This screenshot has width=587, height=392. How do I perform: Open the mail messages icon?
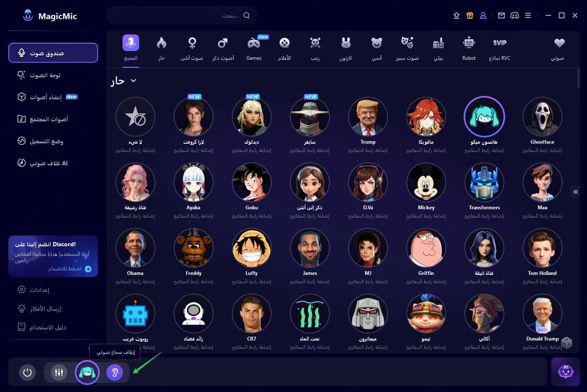[x=501, y=15]
